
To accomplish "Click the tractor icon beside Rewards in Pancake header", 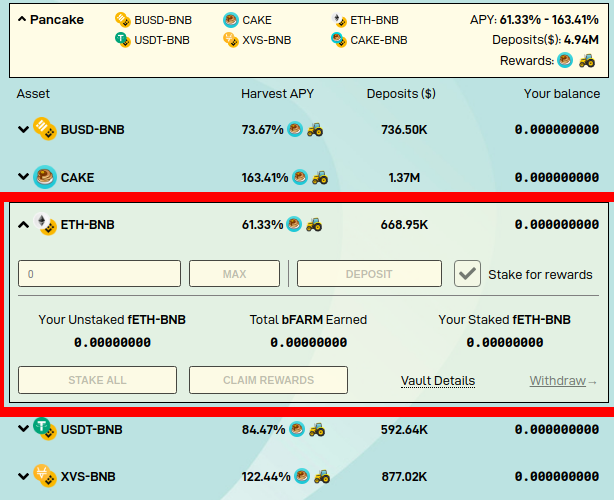I will pos(587,61).
